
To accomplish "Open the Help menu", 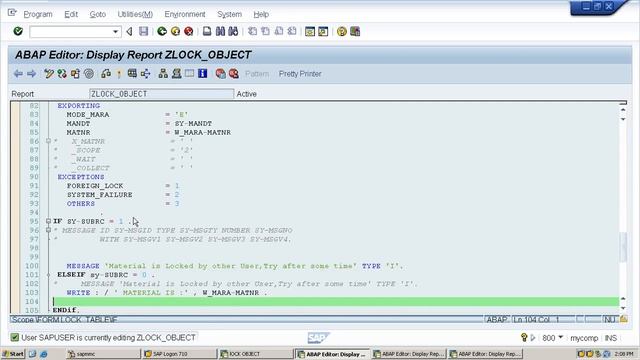I will pos(261,14).
